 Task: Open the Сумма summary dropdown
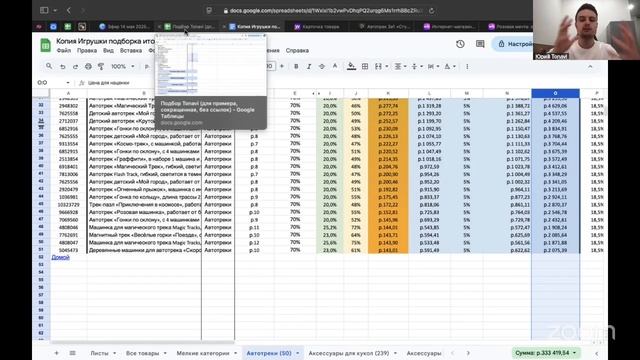[546, 353]
